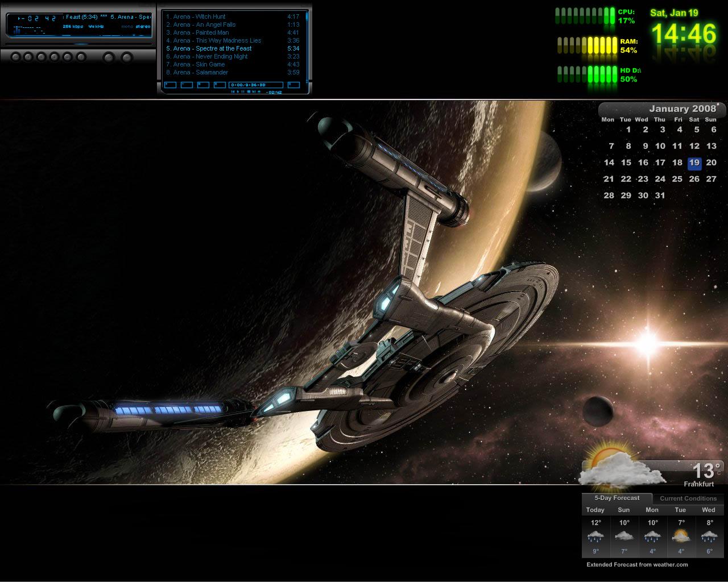This screenshot has width=728, height=582.
Task: Click the blue seek slider below player display
Action: click(80, 44)
